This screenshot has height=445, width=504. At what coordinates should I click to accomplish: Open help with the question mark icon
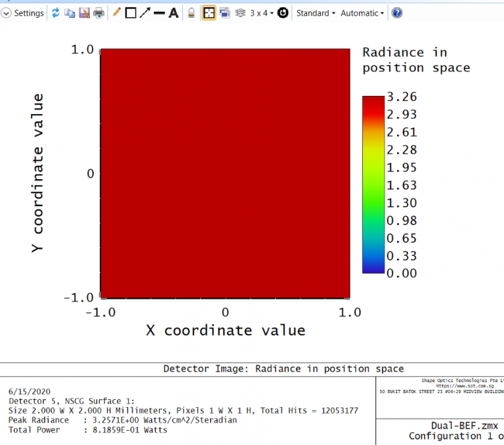click(397, 13)
